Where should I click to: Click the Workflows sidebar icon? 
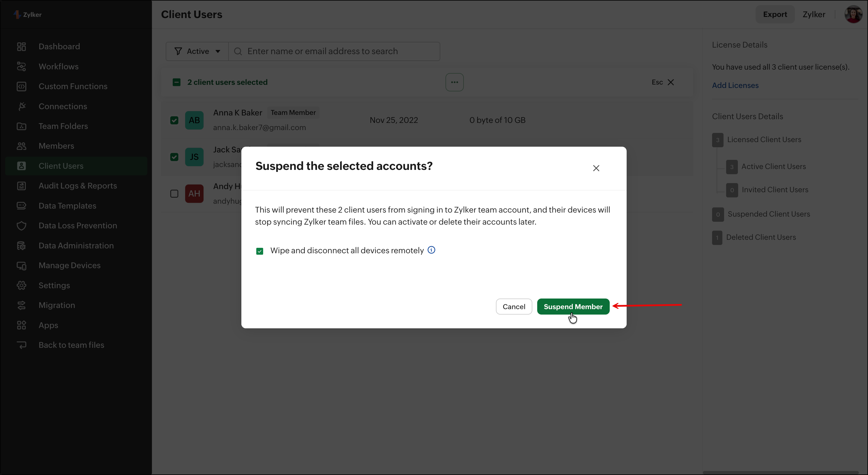point(21,66)
